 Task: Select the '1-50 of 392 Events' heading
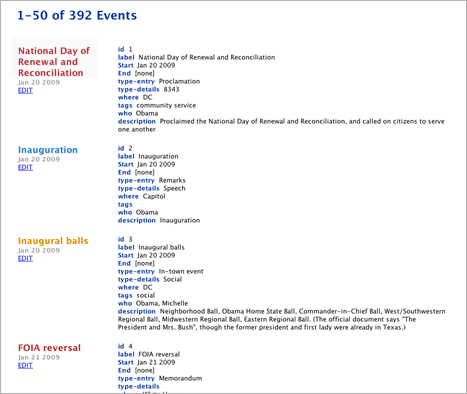pyautogui.click(x=77, y=15)
